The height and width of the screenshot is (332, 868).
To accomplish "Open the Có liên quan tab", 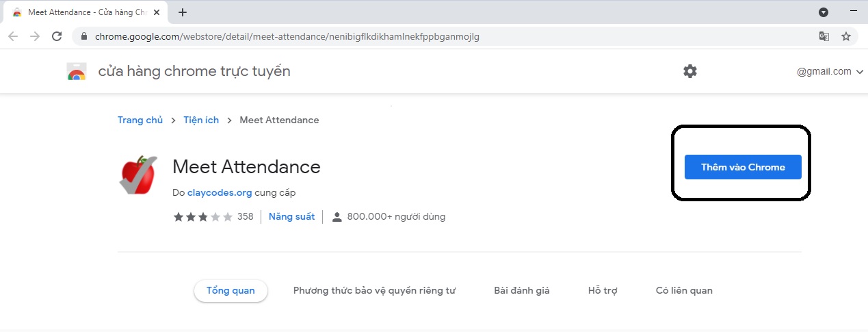I will pyautogui.click(x=684, y=290).
